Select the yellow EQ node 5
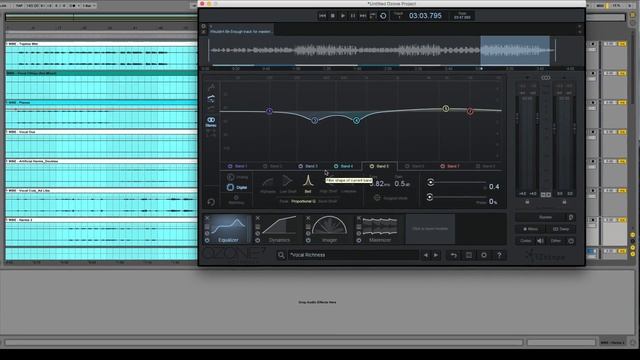This screenshot has height=360, width=640. [446, 109]
